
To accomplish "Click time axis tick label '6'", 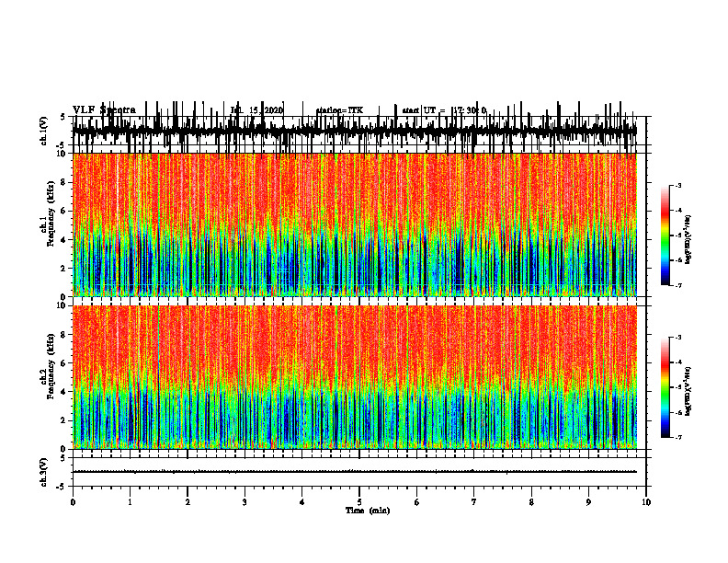I will pos(416,502).
